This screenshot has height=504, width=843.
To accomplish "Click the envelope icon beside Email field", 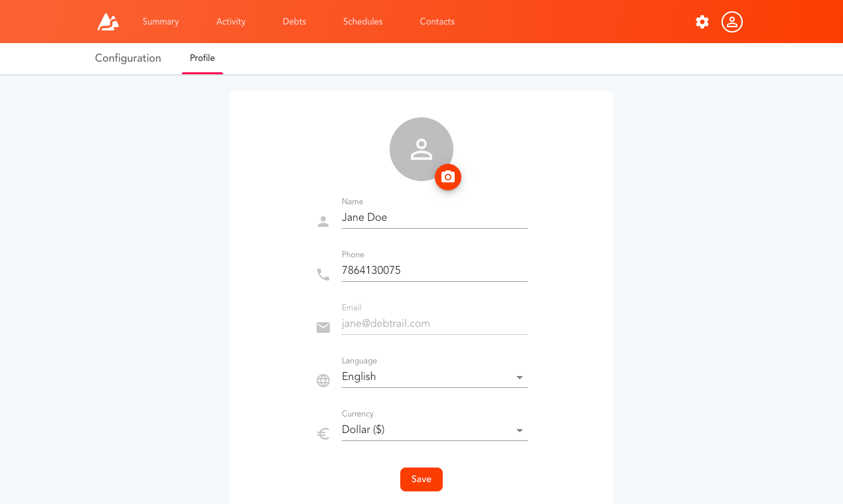I will pyautogui.click(x=323, y=327).
